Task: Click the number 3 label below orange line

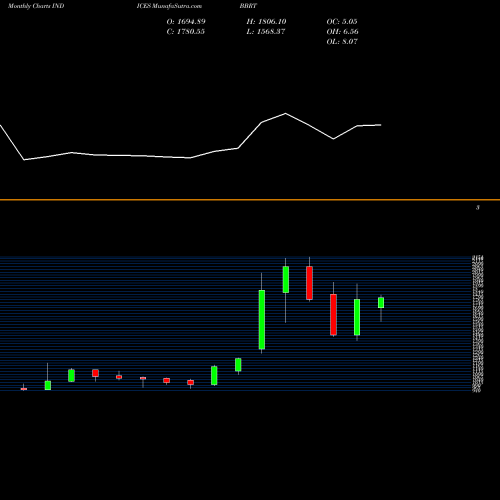Action: pyautogui.click(x=478, y=208)
